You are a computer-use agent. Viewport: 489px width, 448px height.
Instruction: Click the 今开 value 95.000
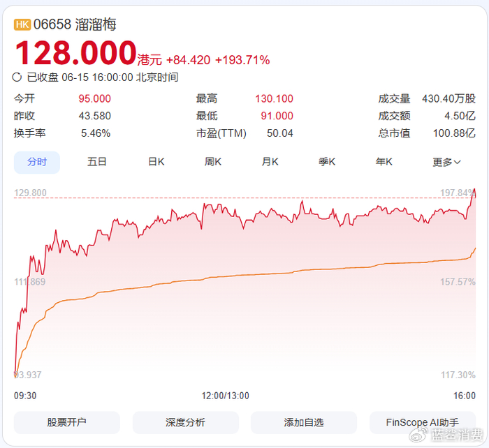point(94,99)
